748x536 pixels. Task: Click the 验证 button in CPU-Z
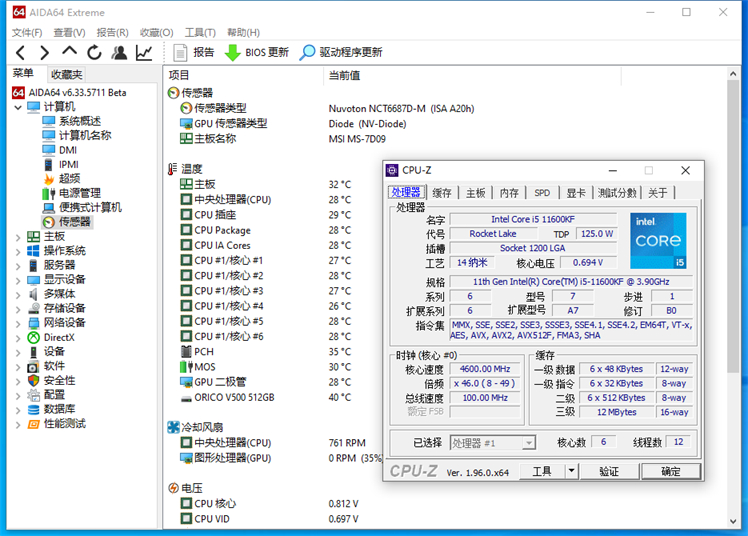pos(608,471)
